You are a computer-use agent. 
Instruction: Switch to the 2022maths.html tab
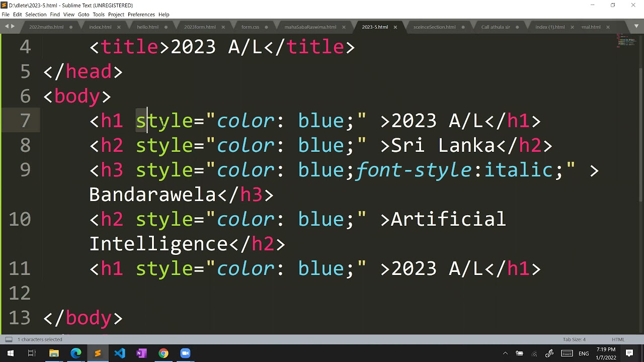46,27
